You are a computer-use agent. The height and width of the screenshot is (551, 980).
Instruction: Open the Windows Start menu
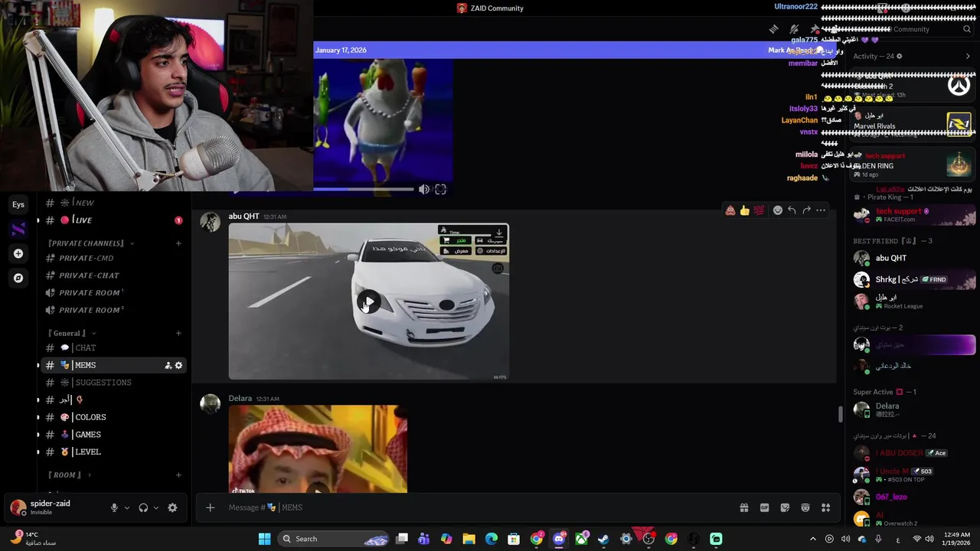264,539
